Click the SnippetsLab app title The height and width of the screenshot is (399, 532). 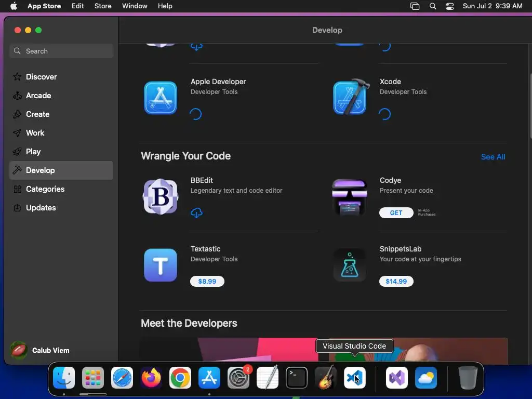coord(401,249)
